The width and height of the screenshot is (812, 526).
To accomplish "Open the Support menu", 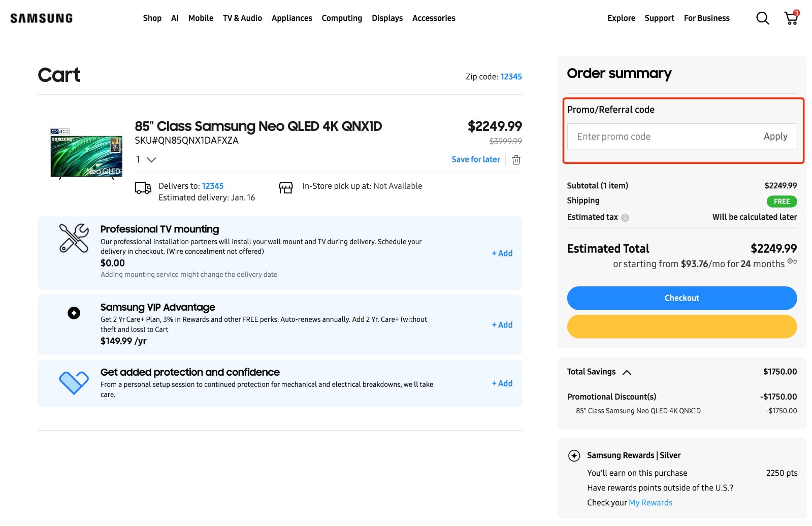I will 659,18.
